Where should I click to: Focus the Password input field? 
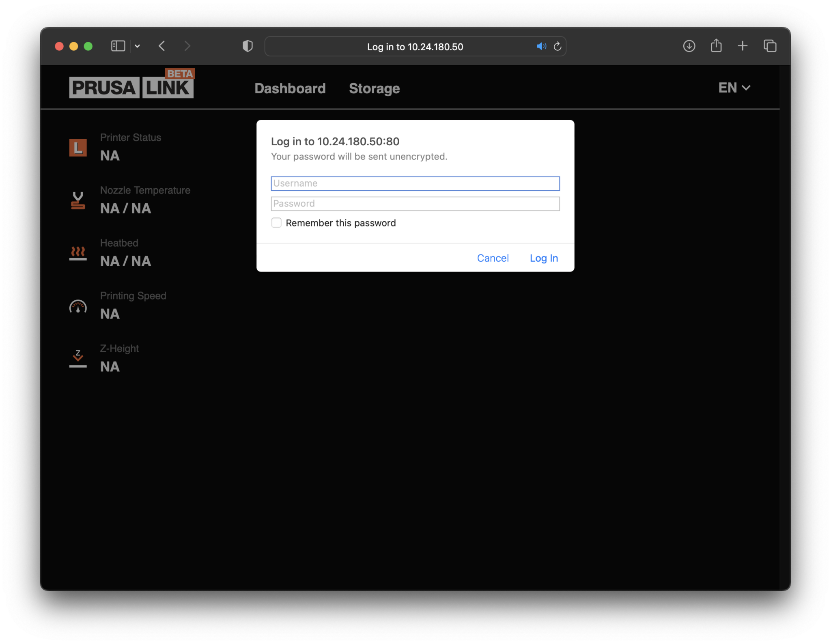click(415, 204)
